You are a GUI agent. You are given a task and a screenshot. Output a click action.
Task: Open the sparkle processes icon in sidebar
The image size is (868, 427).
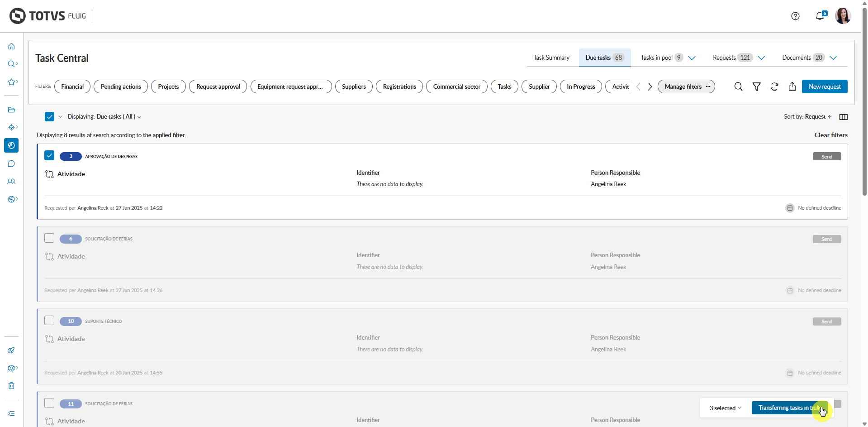(x=11, y=127)
